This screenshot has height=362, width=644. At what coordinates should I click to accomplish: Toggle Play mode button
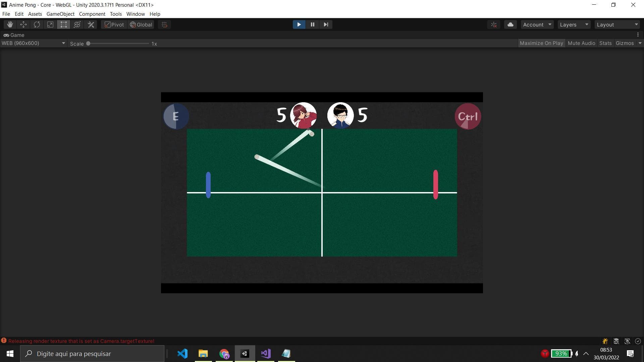coord(299,24)
